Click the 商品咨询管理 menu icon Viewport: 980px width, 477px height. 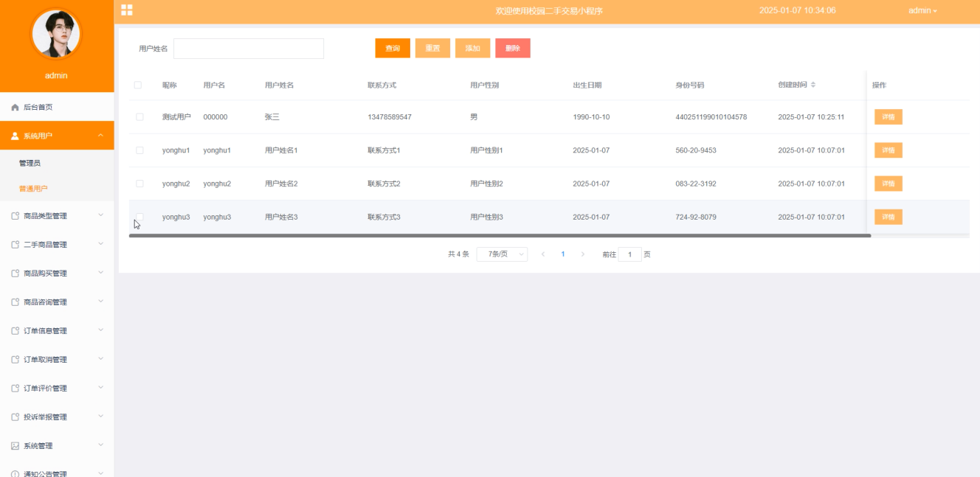15,302
